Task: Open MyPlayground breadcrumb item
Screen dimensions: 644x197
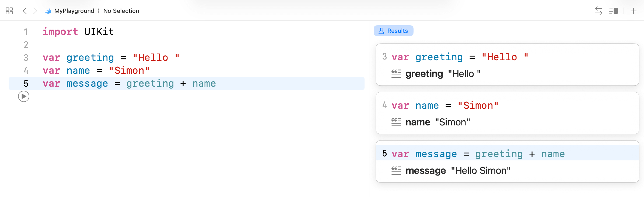Action: [x=74, y=11]
